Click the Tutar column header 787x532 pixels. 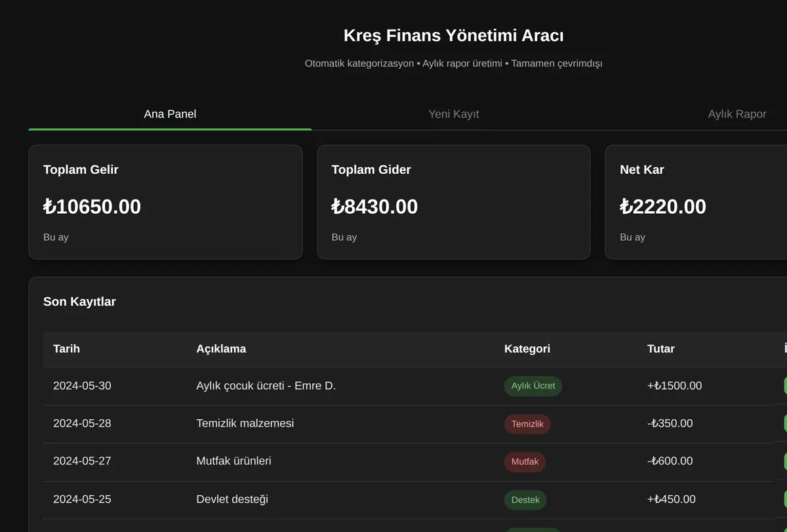click(661, 349)
